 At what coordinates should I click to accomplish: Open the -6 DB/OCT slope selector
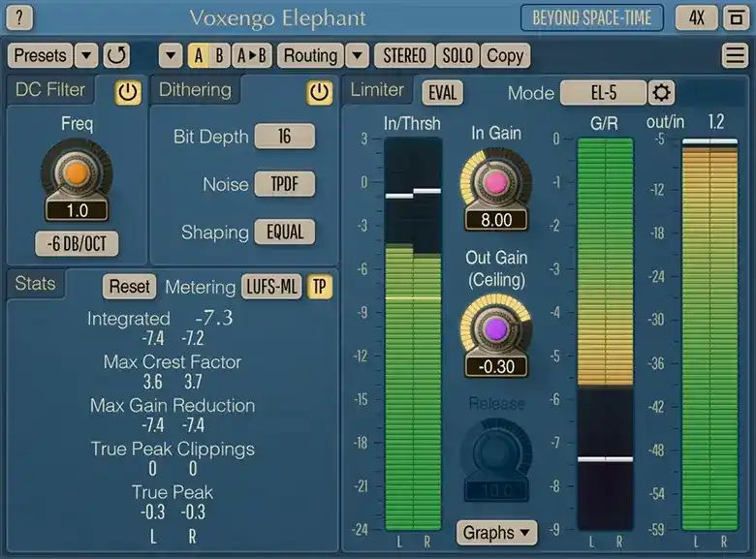77,243
